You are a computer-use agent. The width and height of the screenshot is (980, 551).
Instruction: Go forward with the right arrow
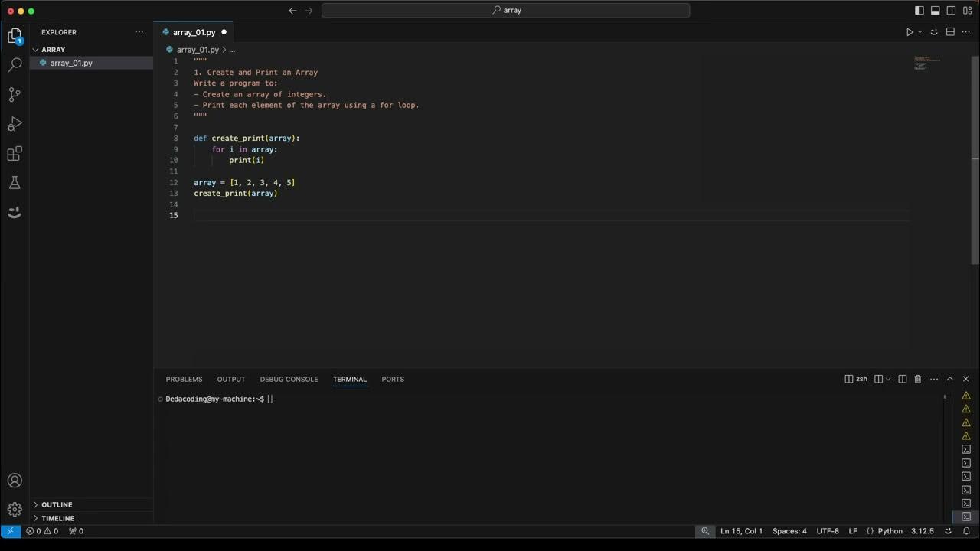pos(309,11)
